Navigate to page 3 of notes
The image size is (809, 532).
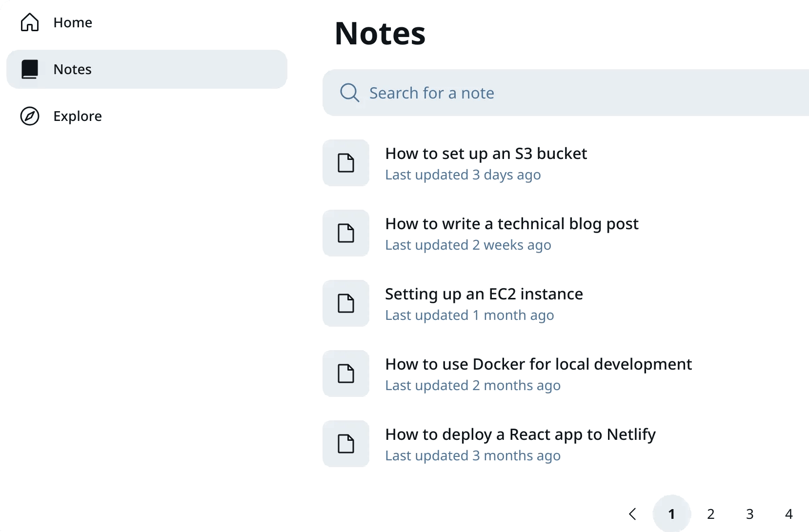click(750, 514)
